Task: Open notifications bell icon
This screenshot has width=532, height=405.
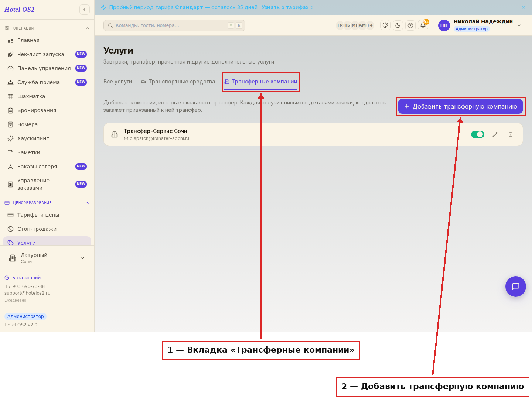Action: point(423,25)
